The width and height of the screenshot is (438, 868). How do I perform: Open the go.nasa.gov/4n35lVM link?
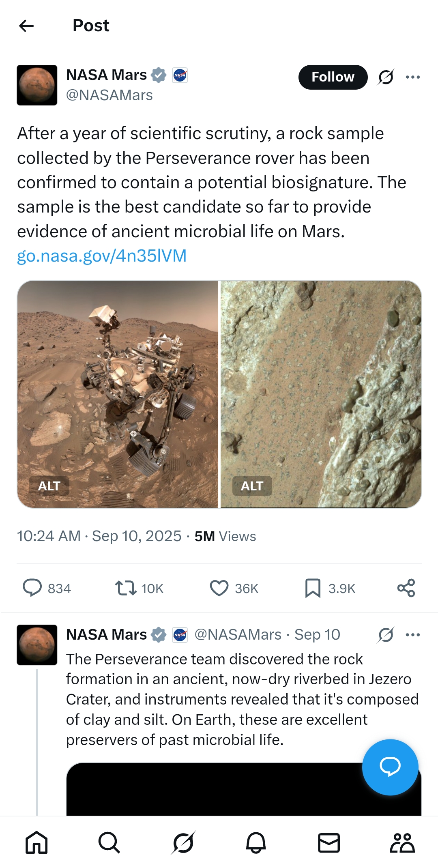pos(102,256)
